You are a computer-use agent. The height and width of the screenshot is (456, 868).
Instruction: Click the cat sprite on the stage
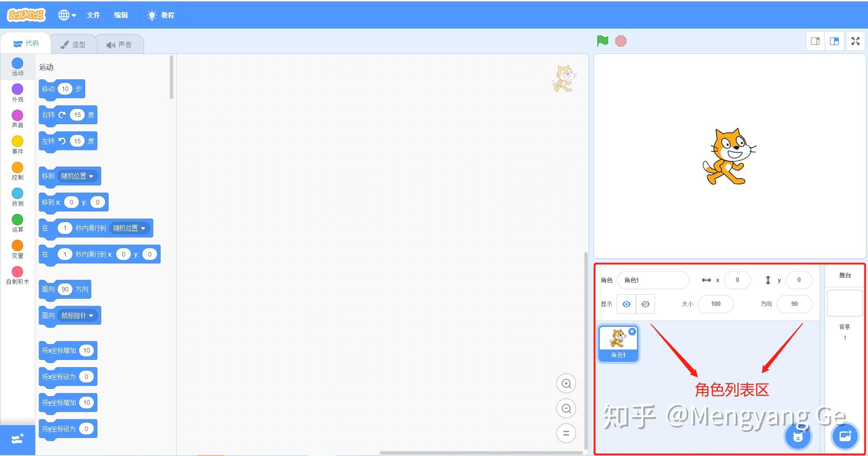(x=729, y=156)
